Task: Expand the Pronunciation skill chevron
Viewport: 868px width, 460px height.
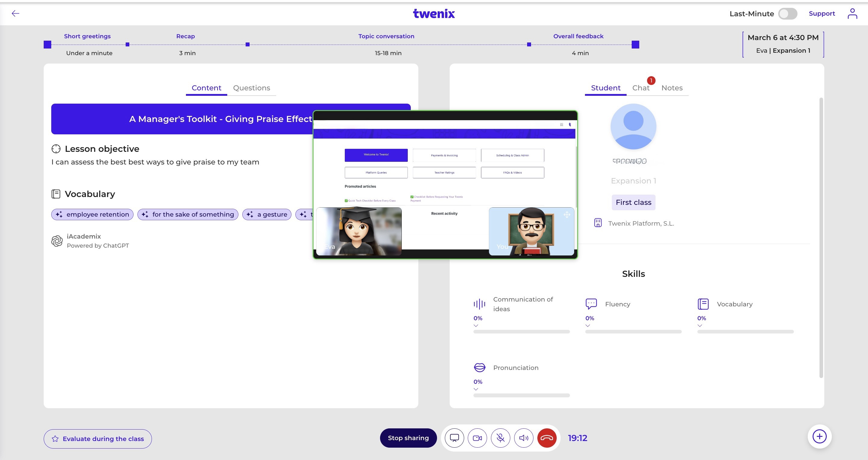Action: coord(476,389)
